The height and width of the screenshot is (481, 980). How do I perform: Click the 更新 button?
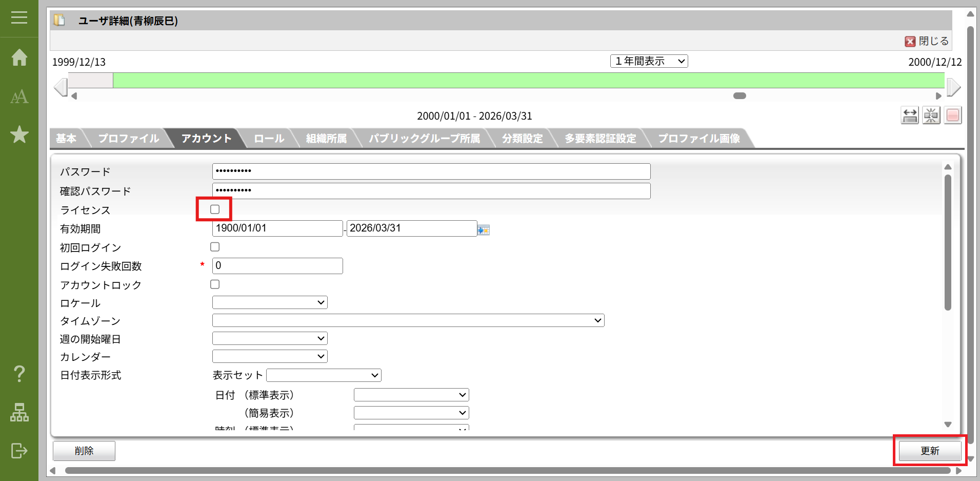[x=929, y=451]
